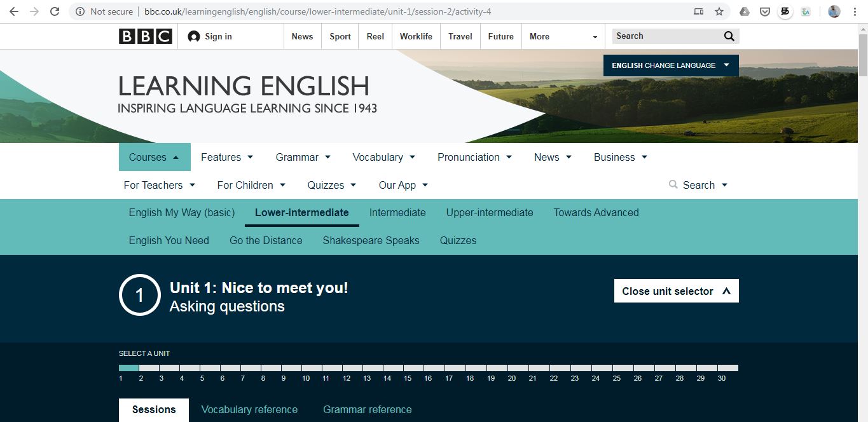Expand the BBC More menu
Viewport: 868px width, 422px height.
click(563, 36)
